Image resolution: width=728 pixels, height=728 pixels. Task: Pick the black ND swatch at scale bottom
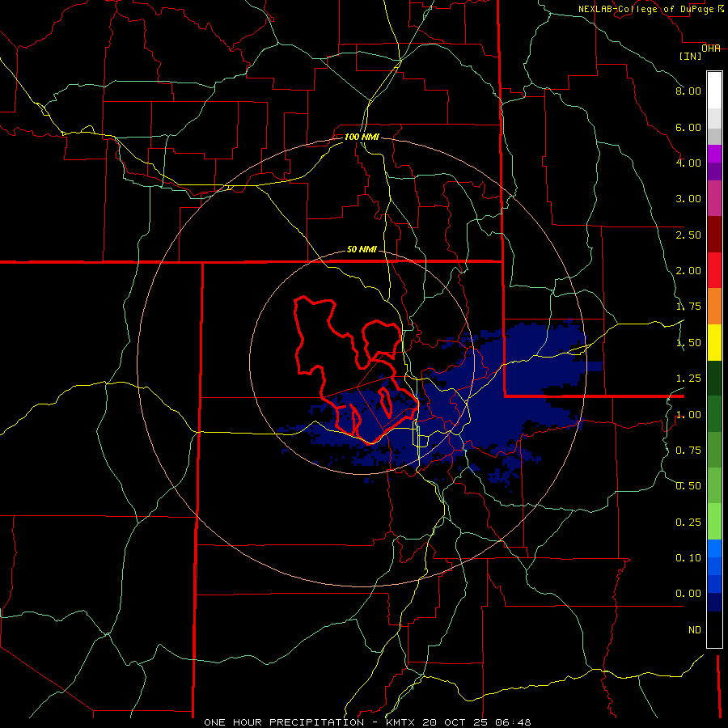[714, 629]
